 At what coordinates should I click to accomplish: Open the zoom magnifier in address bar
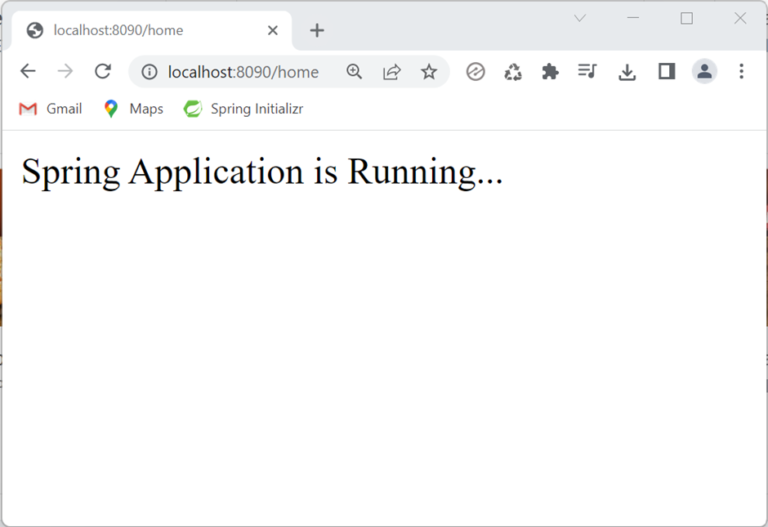pos(354,72)
